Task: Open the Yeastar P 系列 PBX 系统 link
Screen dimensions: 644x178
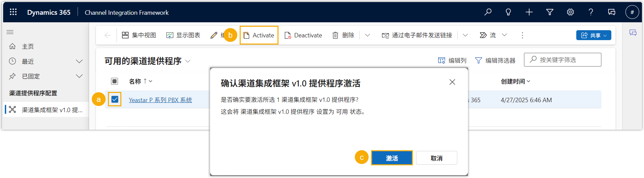Action: (x=160, y=100)
